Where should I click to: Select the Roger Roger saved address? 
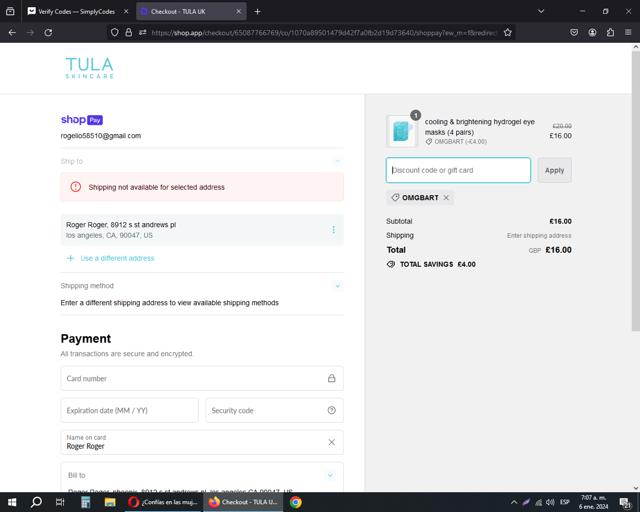[x=202, y=230]
